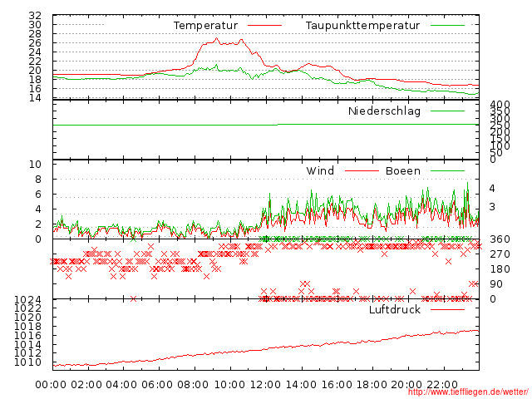Click the 180 wind direction axis value
The width and height of the screenshot is (532, 399).
point(500,269)
